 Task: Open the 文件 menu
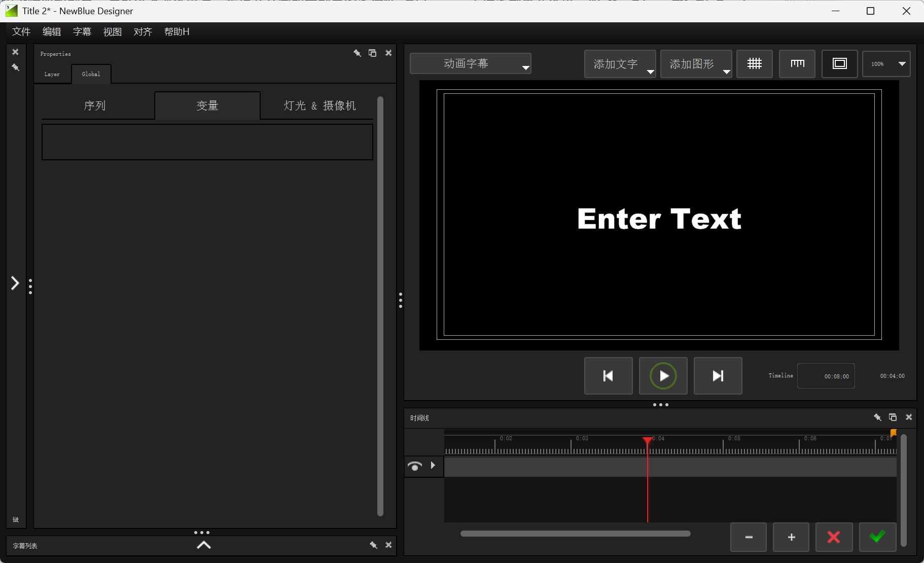pyautogui.click(x=21, y=31)
